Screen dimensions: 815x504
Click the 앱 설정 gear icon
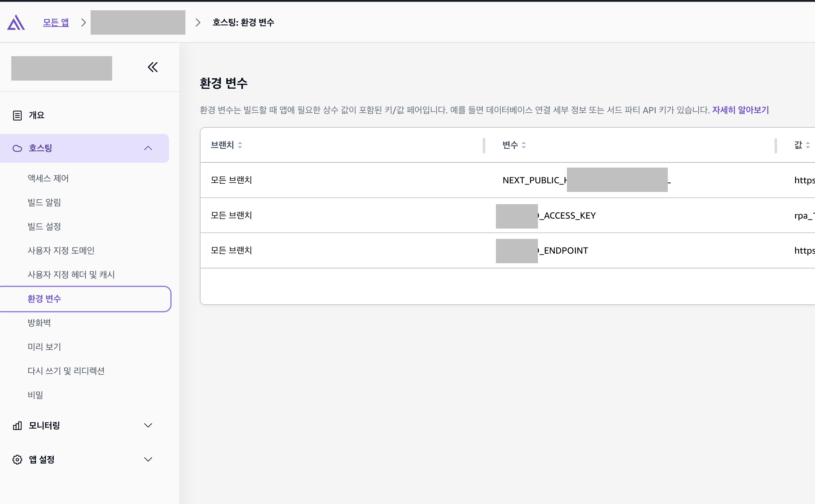coord(17,460)
